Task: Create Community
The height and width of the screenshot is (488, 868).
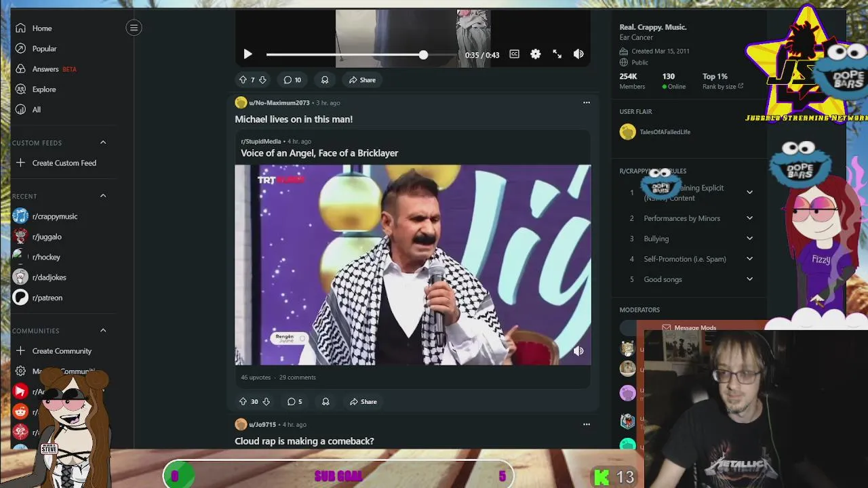Action: coord(62,351)
